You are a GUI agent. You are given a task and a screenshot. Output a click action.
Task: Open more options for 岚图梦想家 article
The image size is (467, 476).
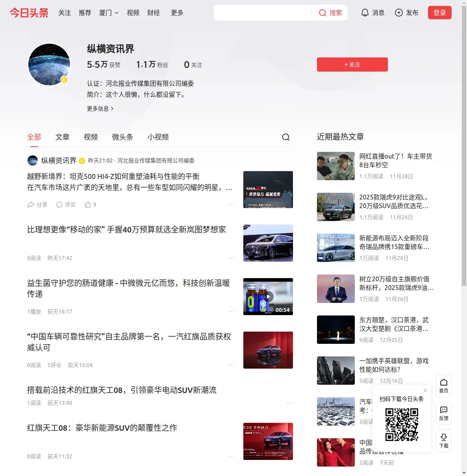click(x=231, y=258)
